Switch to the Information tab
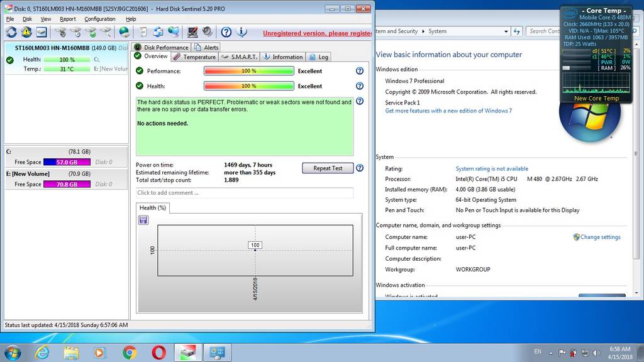 (x=282, y=57)
